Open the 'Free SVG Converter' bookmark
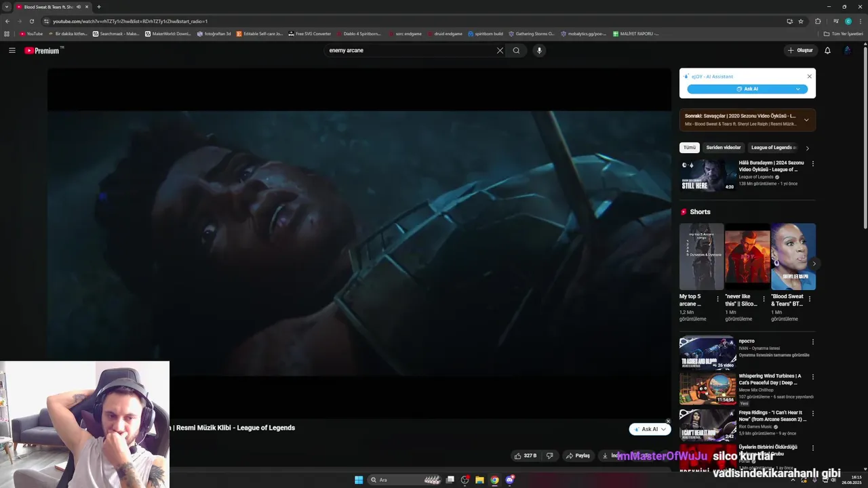This screenshot has height=488, width=868. (x=309, y=33)
